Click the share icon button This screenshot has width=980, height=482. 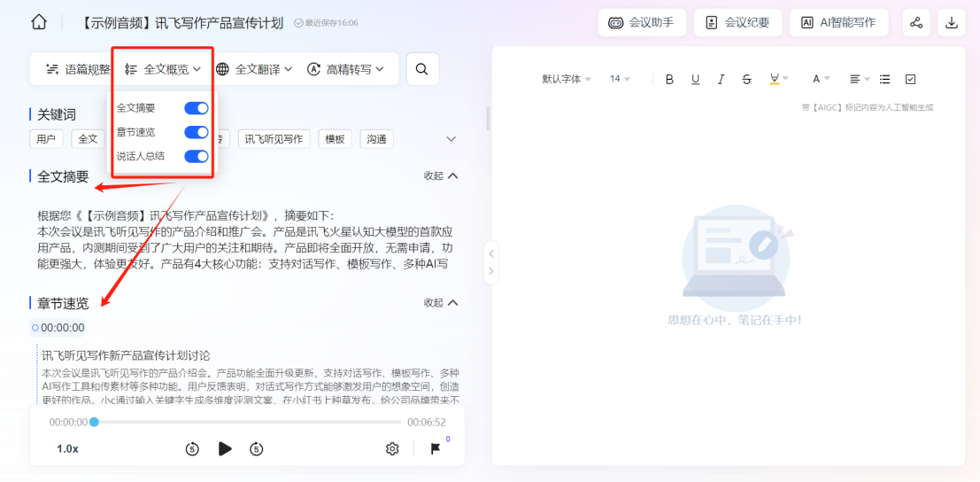[916, 23]
